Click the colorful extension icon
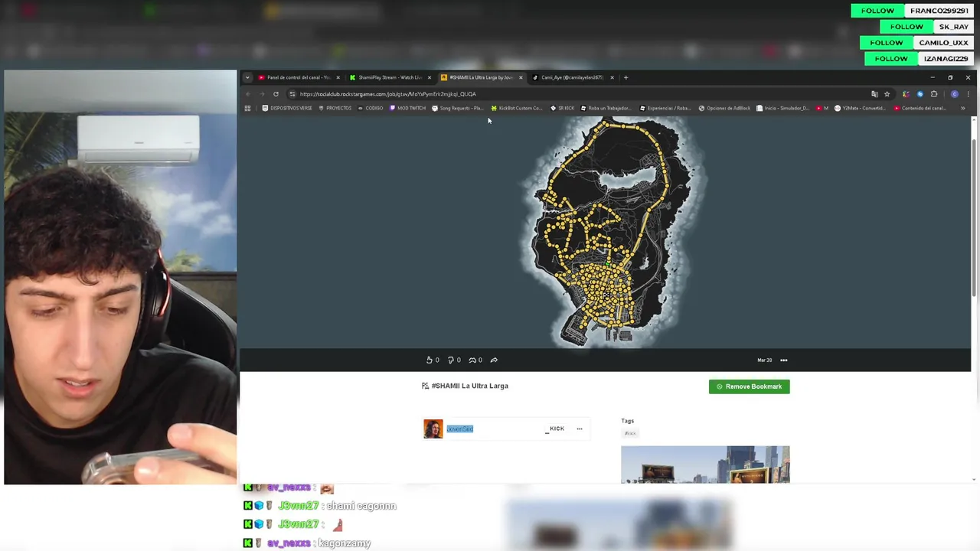This screenshot has width=980, height=551. pos(906,94)
